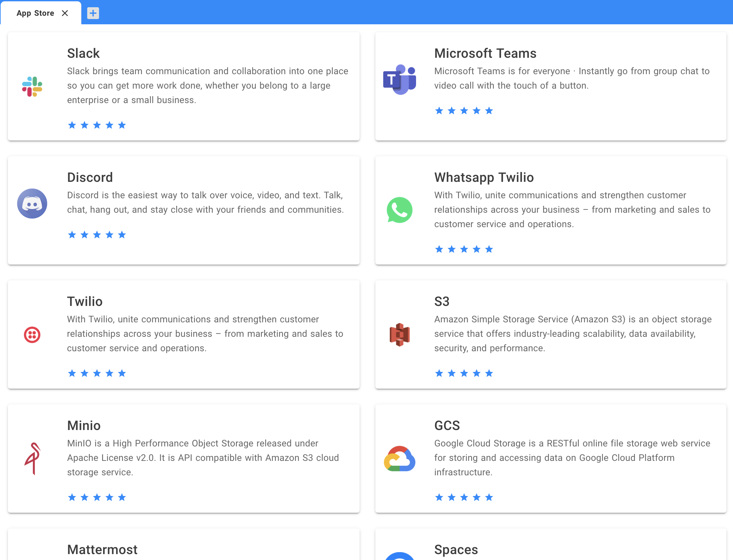Open the Mattermost app card
This screenshot has width=733, height=560.
click(x=184, y=544)
